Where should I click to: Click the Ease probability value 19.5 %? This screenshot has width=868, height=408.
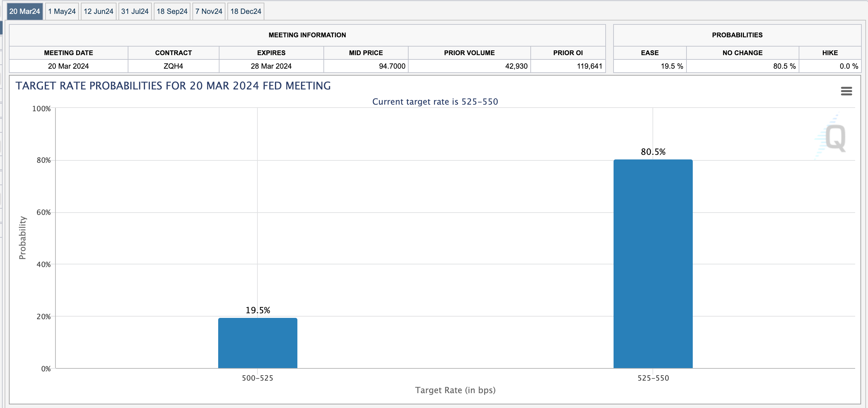(x=672, y=66)
